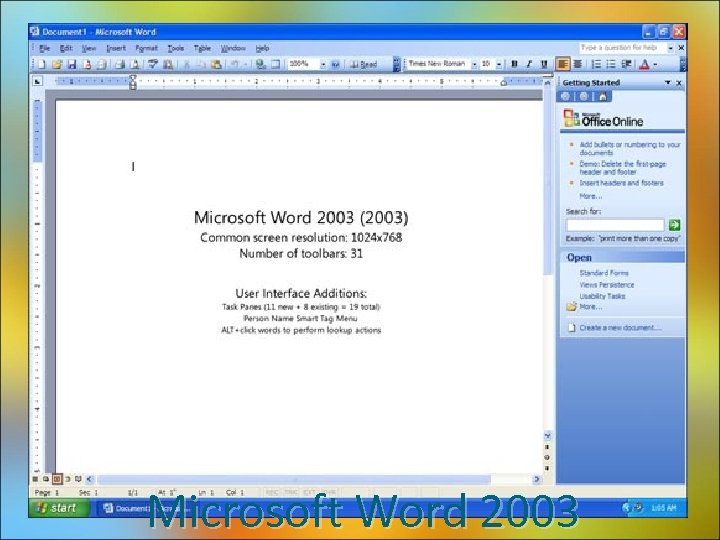The image size is (720, 540).
Task: Open the Edit menu
Action: click(x=66, y=48)
